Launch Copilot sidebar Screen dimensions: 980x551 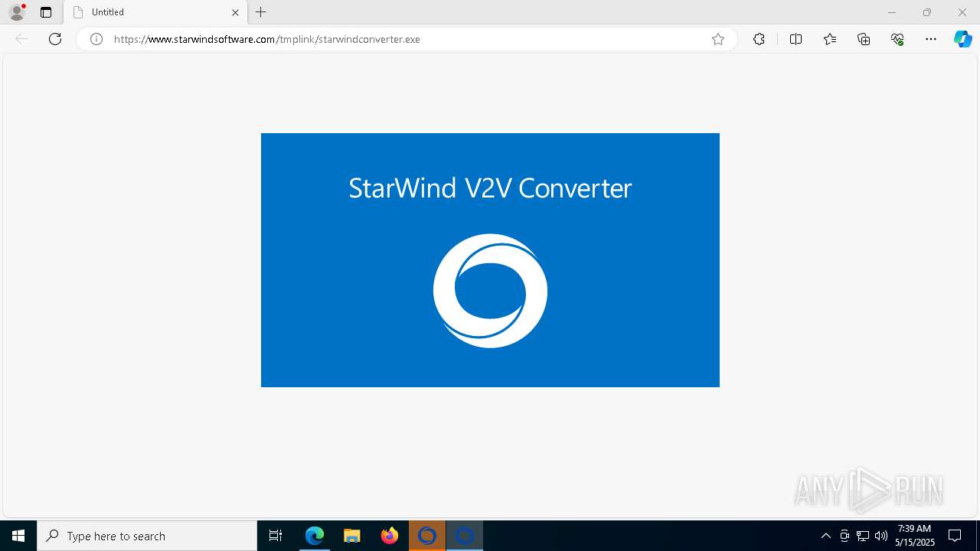pyautogui.click(x=962, y=39)
